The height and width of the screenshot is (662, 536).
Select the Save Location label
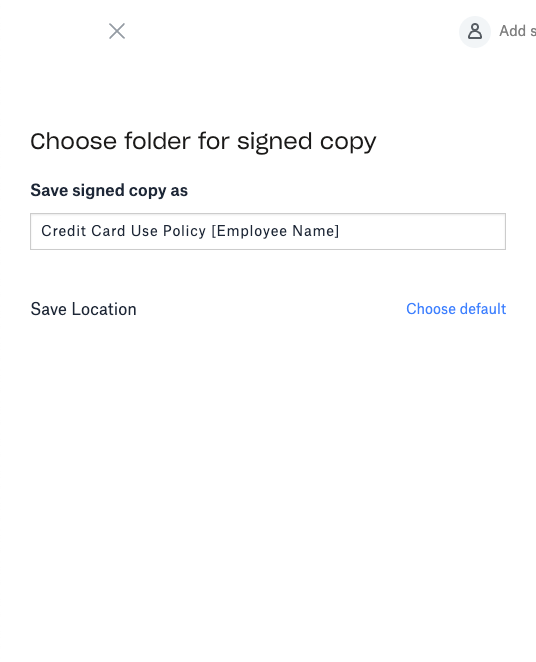84,309
